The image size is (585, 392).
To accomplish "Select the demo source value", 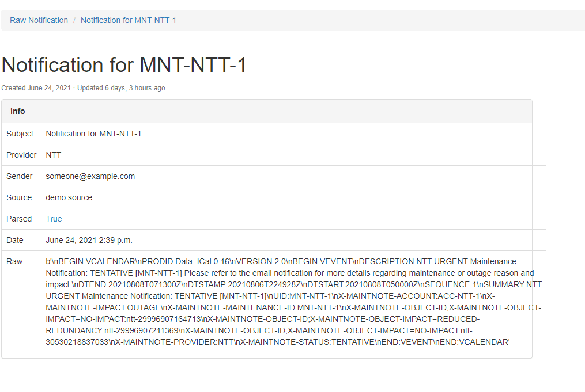I will click(69, 197).
